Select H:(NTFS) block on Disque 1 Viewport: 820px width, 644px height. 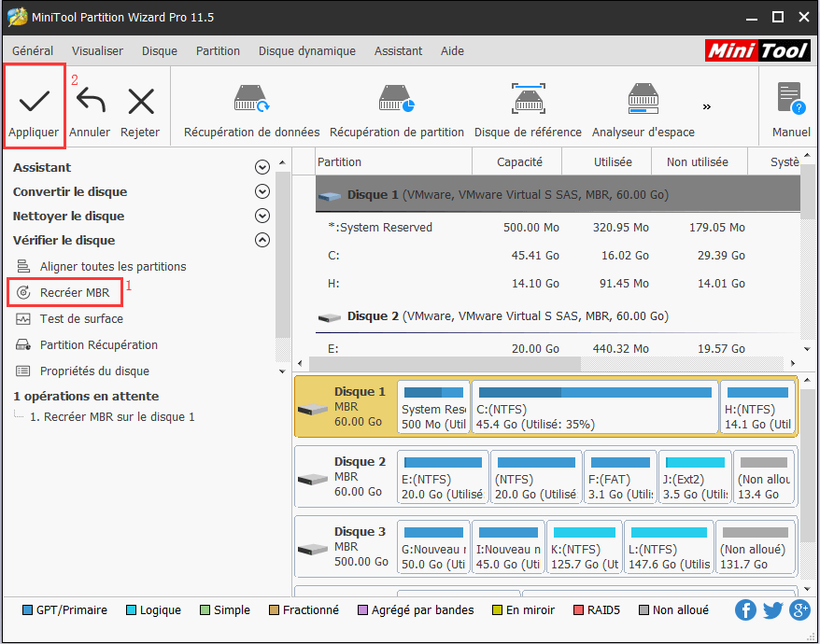pyautogui.click(x=757, y=406)
